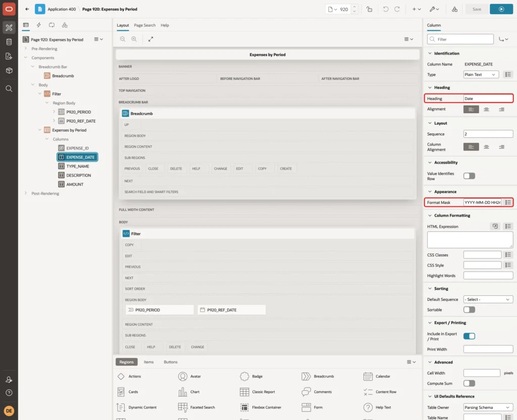
Task: Undo the last change
Action: tap(385, 9)
